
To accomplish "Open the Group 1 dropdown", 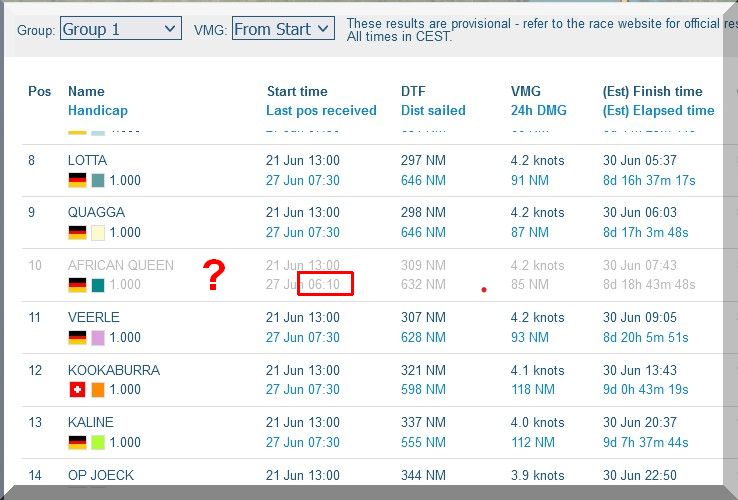I will tap(120, 29).
